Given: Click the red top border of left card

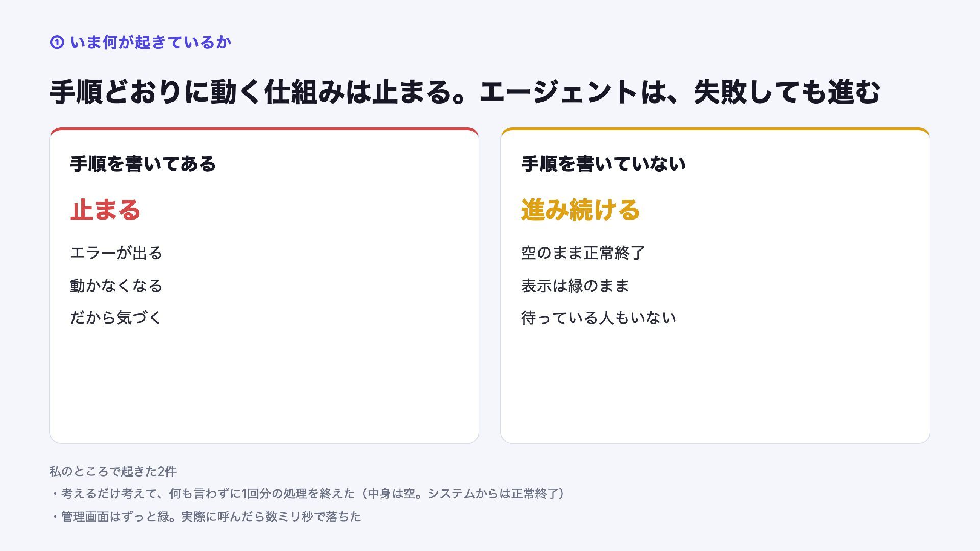Looking at the screenshot, I should pos(264,129).
